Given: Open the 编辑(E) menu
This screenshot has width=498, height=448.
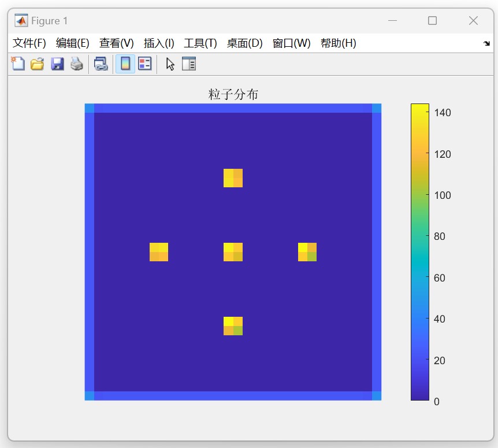Looking at the screenshot, I should click(72, 43).
